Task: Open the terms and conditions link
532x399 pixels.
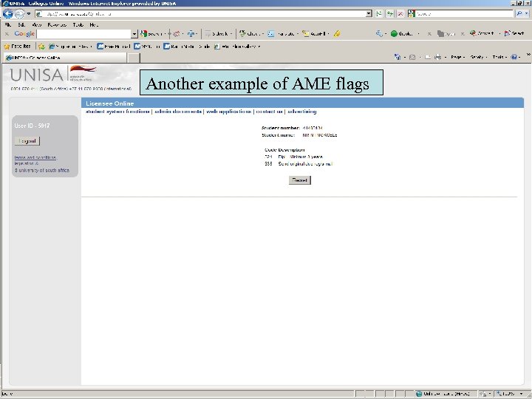Action: coord(35,157)
